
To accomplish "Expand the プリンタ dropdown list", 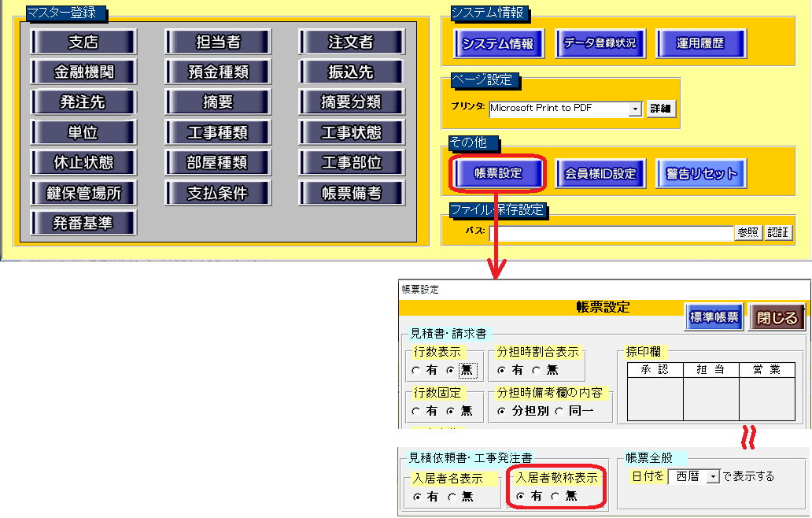I will point(636,109).
